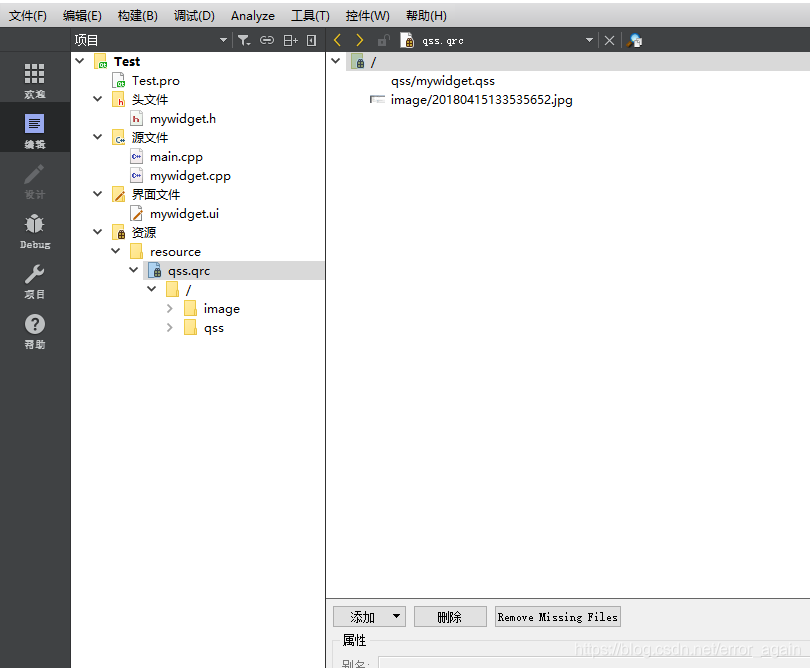Screen dimensions: 810x668
Task: Expand the image folder in tree
Action: click(169, 308)
